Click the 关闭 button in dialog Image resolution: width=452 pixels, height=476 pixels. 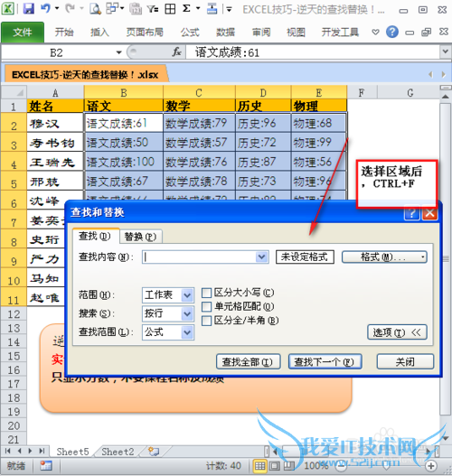tap(405, 361)
